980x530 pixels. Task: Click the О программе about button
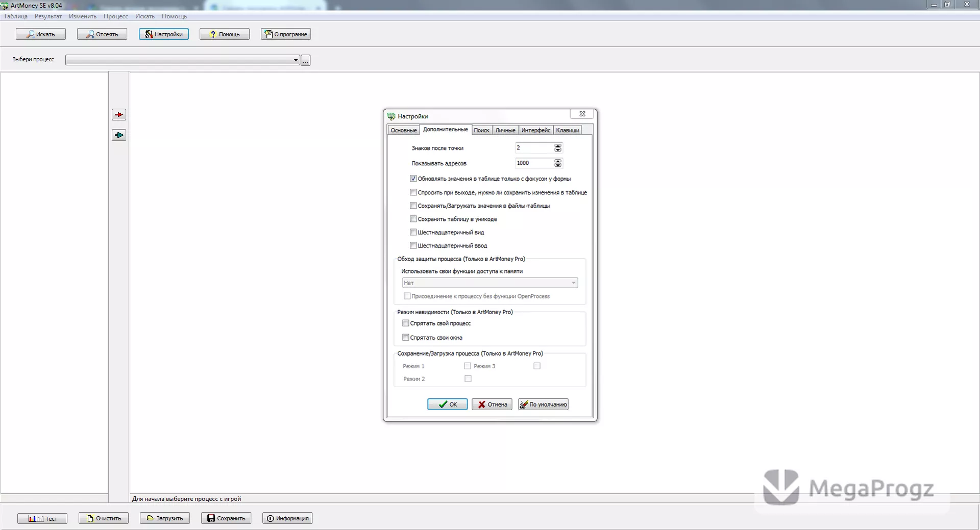point(286,34)
